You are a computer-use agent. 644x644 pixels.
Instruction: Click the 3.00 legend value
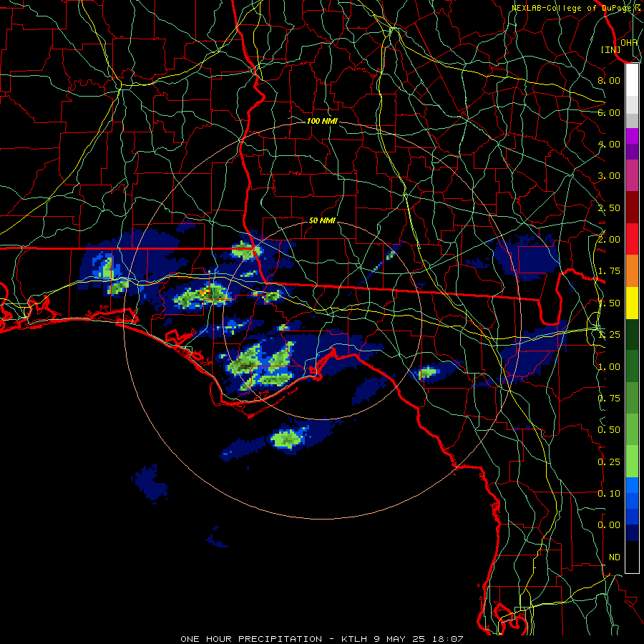[609, 176]
